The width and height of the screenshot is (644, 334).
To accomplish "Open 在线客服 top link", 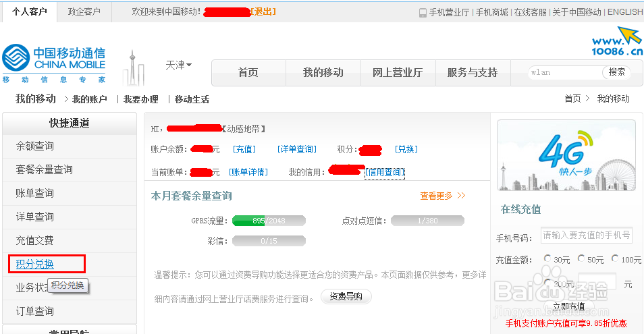I will (x=530, y=13).
